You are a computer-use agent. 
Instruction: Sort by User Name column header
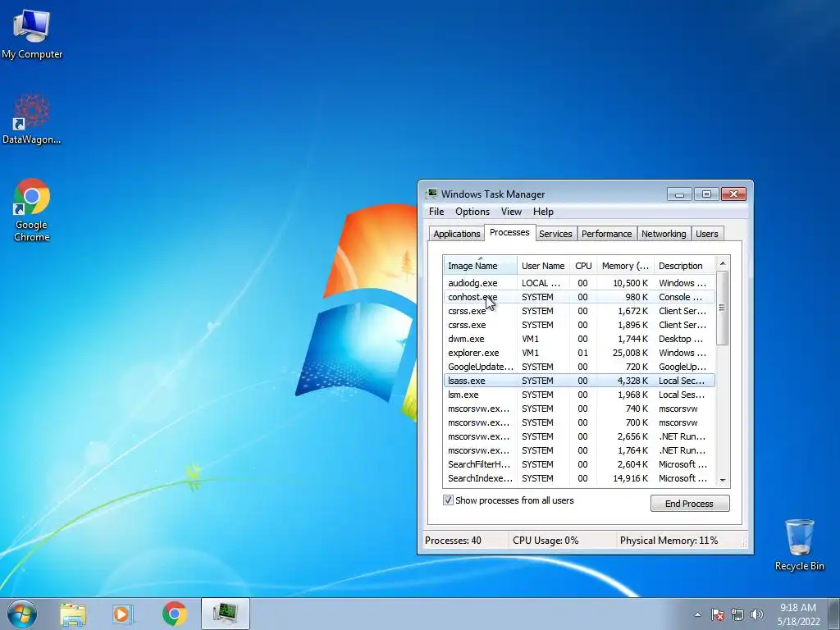(543, 266)
